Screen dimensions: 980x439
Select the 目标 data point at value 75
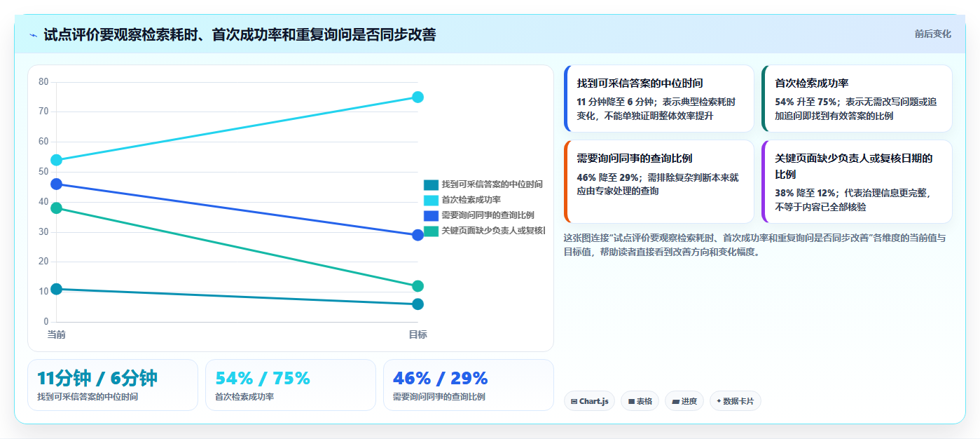pyautogui.click(x=417, y=97)
